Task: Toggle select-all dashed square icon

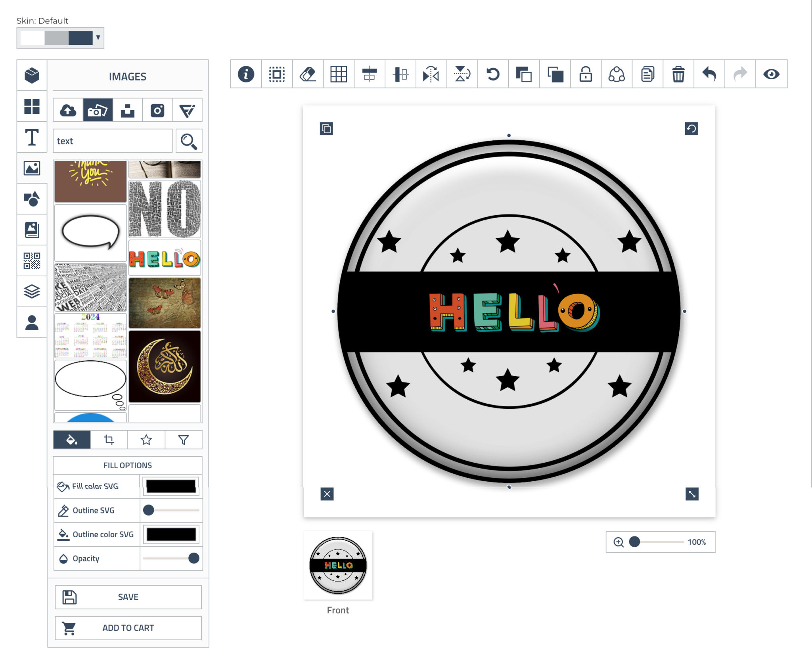Action: click(277, 74)
